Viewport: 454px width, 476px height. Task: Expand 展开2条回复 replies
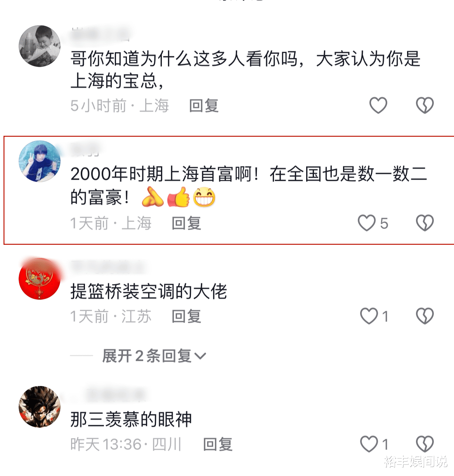[x=154, y=356]
